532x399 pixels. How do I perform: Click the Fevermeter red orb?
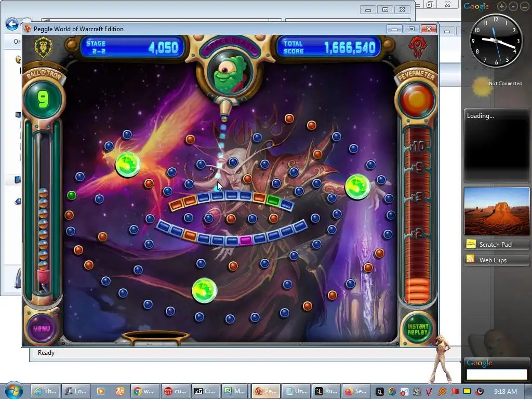tap(417, 100)
